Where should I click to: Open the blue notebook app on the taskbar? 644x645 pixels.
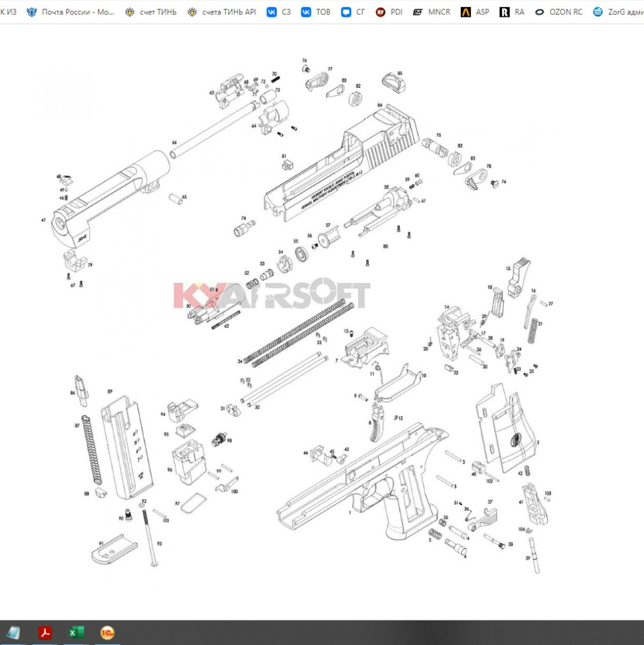(x=13, y=632)
